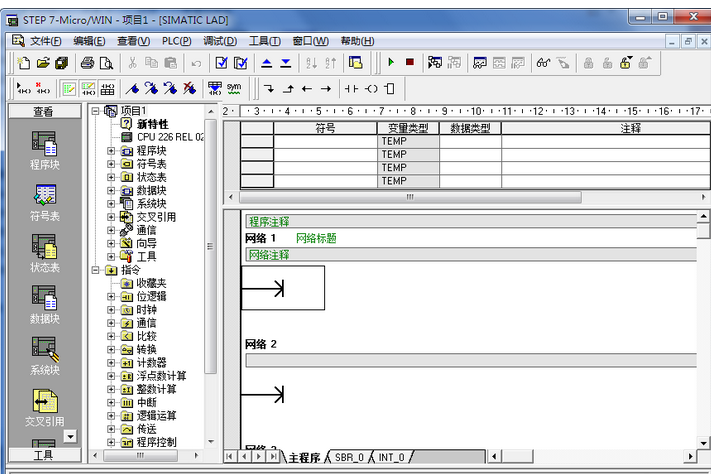Set PLC to STOP mode (red square)
The image size is (711, 474).
(410, 62)
